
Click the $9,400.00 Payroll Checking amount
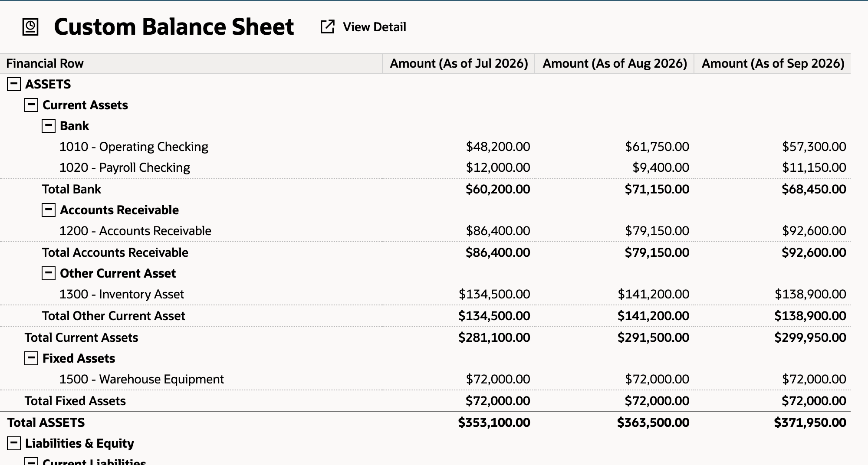point(661,167)
